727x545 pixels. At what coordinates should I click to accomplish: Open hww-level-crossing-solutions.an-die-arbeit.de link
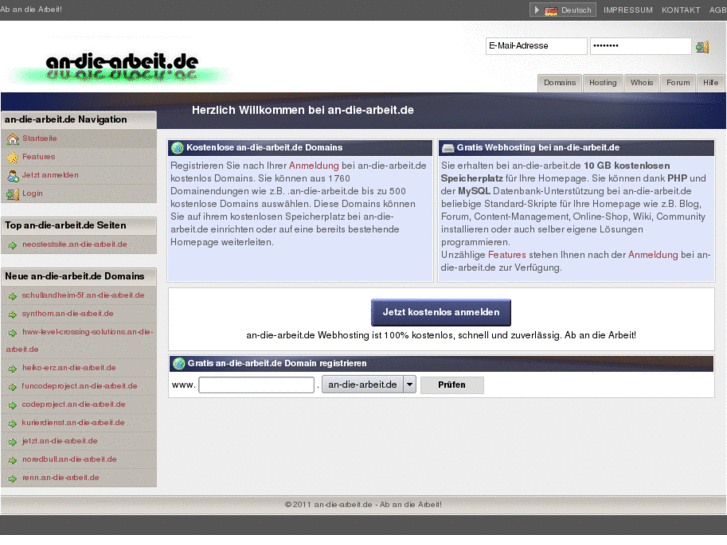tap(79, 340)
